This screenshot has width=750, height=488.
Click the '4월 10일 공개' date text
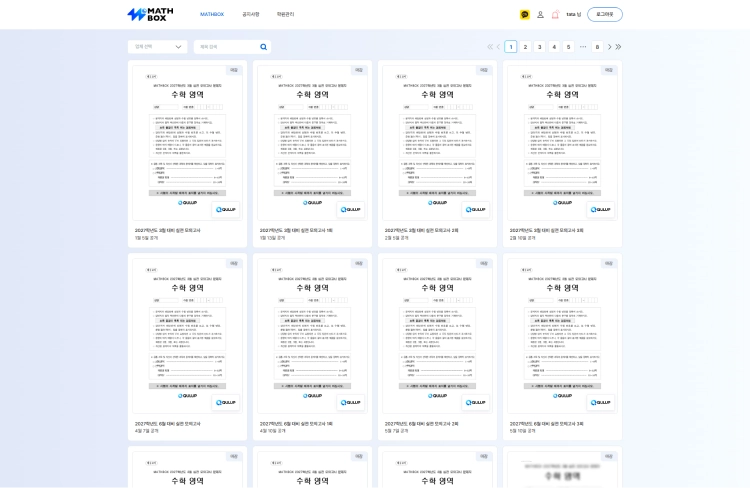(273, 431)
